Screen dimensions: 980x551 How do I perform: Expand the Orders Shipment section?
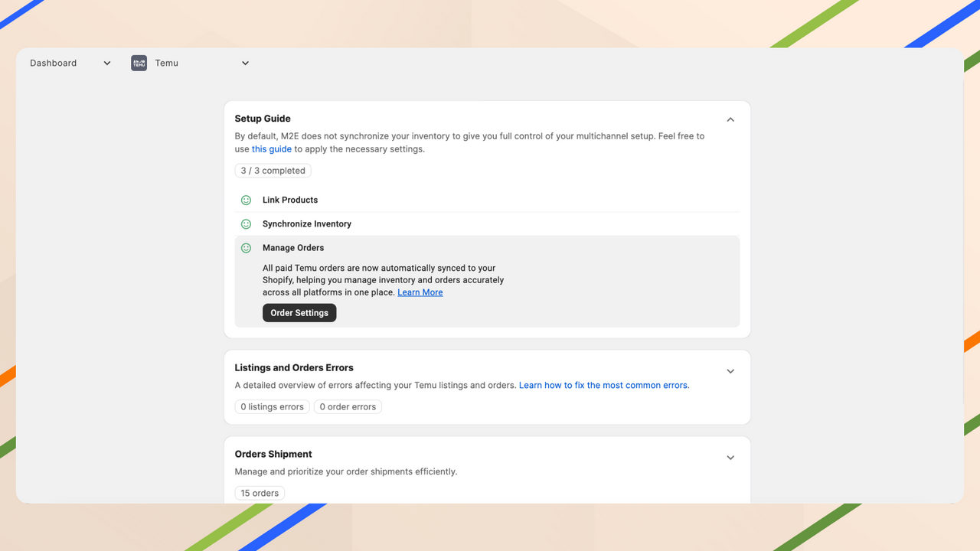coord(730,458)
